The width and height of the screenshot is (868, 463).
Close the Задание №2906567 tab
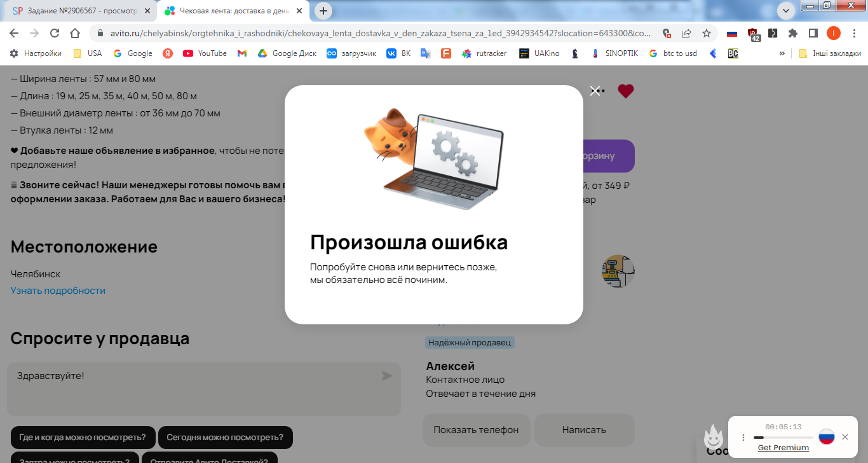(147, 11)
